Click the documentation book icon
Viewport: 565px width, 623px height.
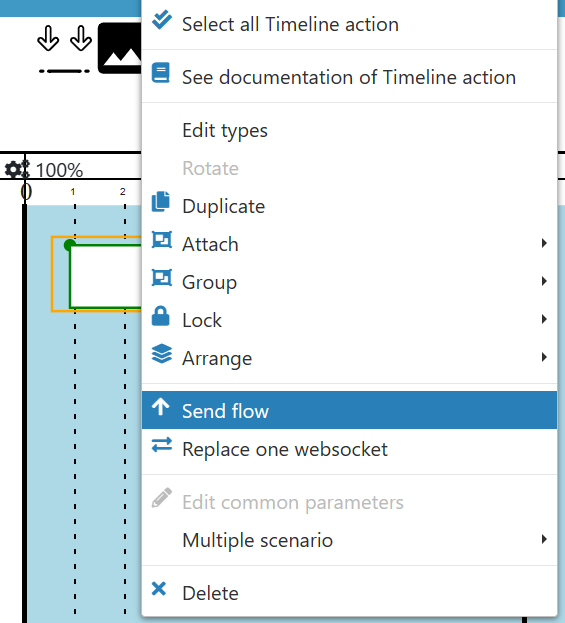161,73
